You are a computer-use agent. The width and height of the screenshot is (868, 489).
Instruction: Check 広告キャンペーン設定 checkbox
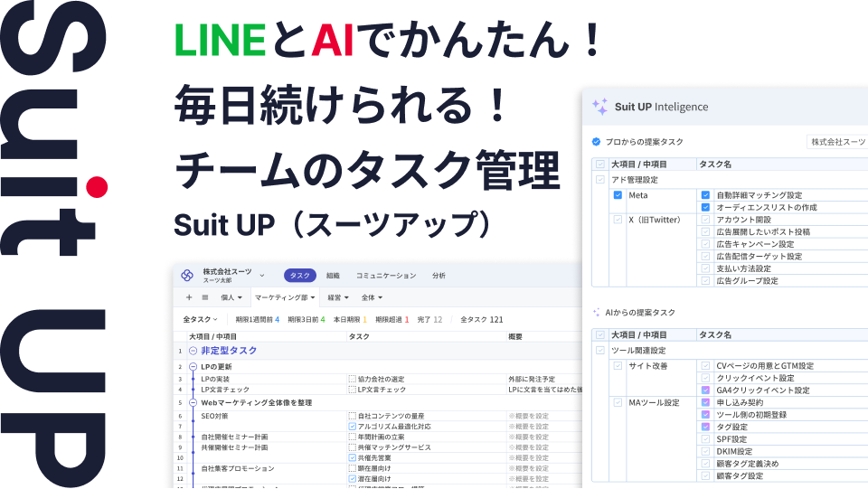point(705,244)
